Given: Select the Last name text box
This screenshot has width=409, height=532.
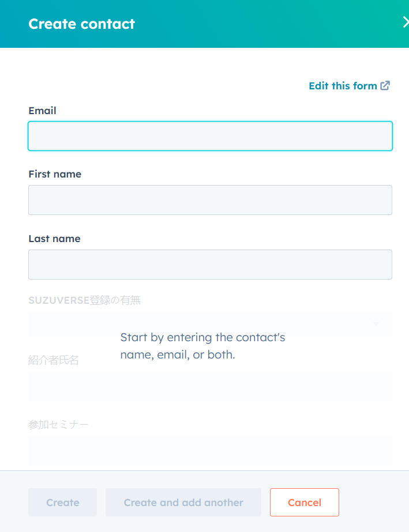Looking at the screenshot, I should tap(210, 265).
